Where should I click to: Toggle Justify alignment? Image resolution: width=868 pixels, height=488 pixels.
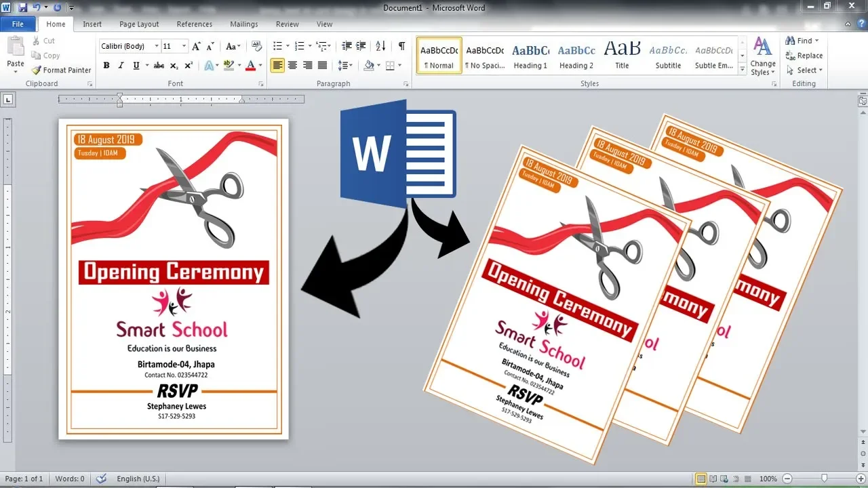322,66
